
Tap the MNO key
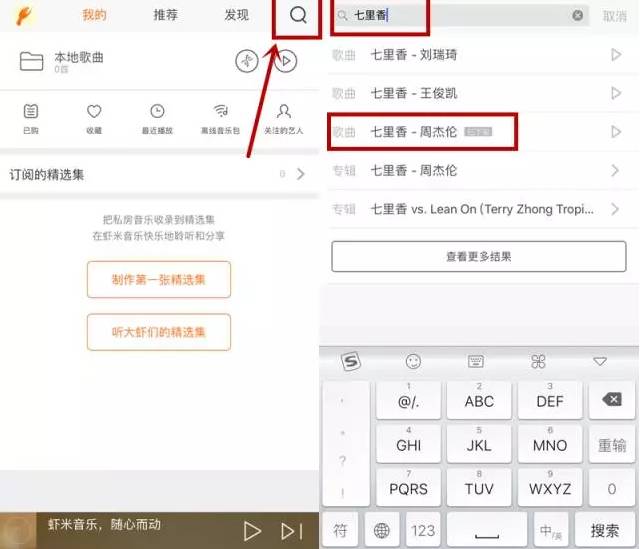click(x=550, y=444)
